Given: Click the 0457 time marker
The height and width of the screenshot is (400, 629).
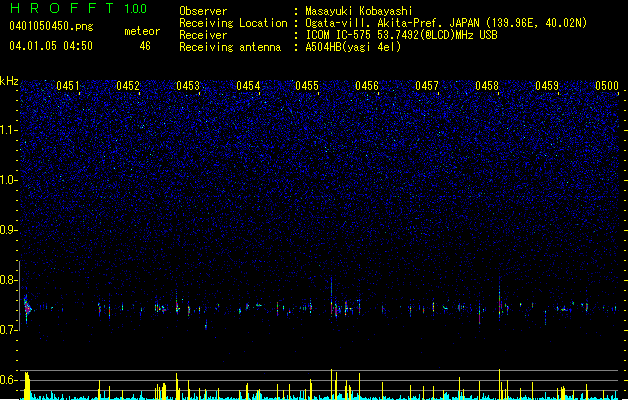Looking at the screenshot, I should tap(427, 86).
